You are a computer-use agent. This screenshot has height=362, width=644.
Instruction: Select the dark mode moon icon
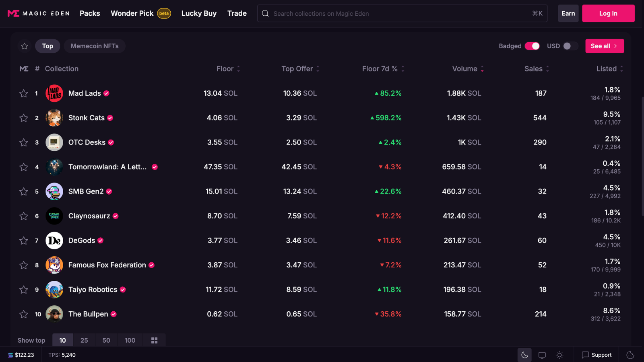524,355
